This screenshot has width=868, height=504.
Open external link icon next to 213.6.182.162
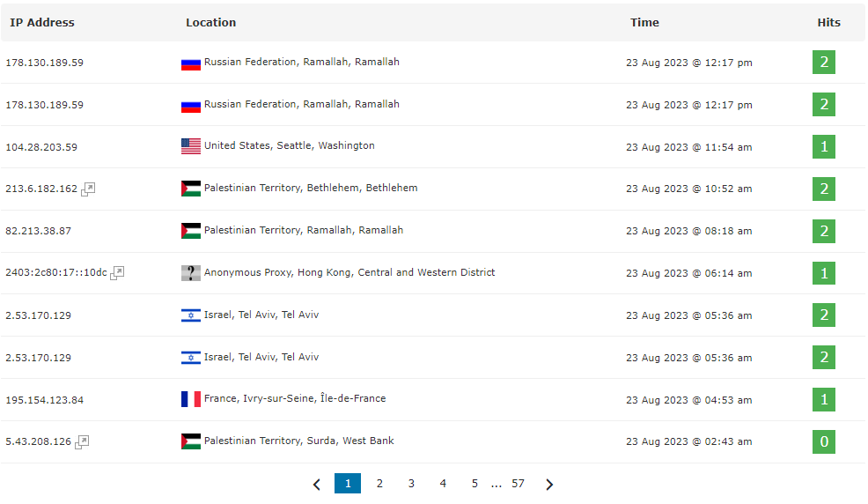point(88,189)
